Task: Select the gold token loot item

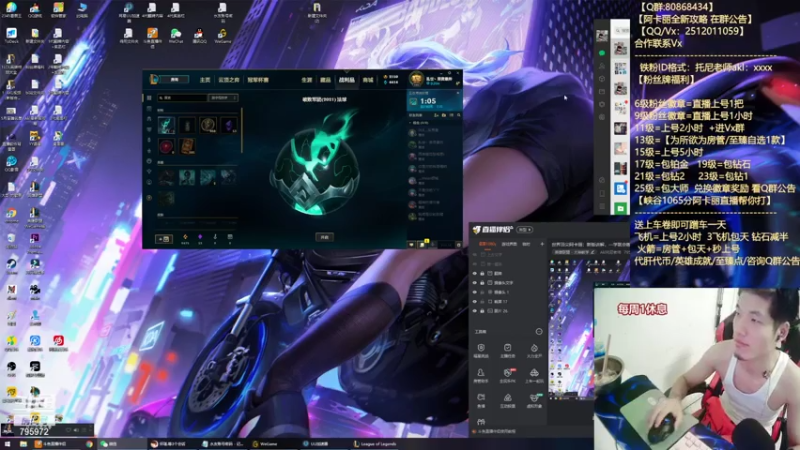Action: [208, 125]
